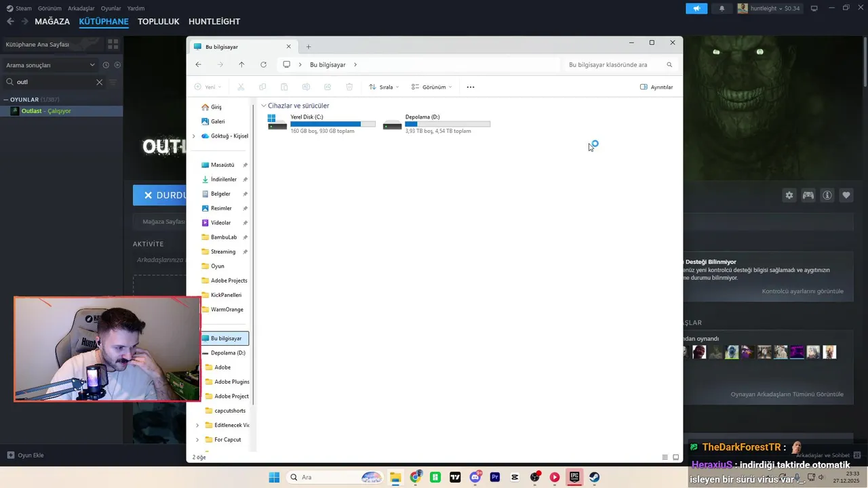Open the three-dots more options in Explorer
The width and height of the screenshot is (868, 488).
(x=471, y=87)
